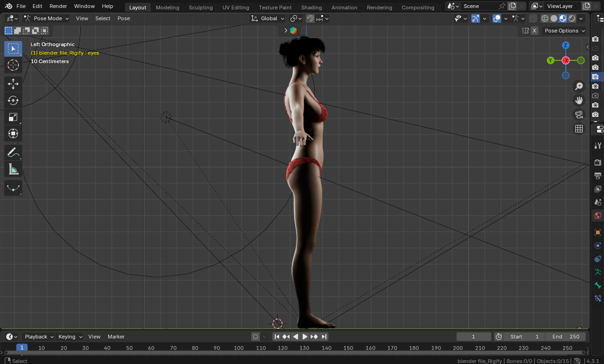Open the Render menu
604x364 pixels.
(58, 6)
